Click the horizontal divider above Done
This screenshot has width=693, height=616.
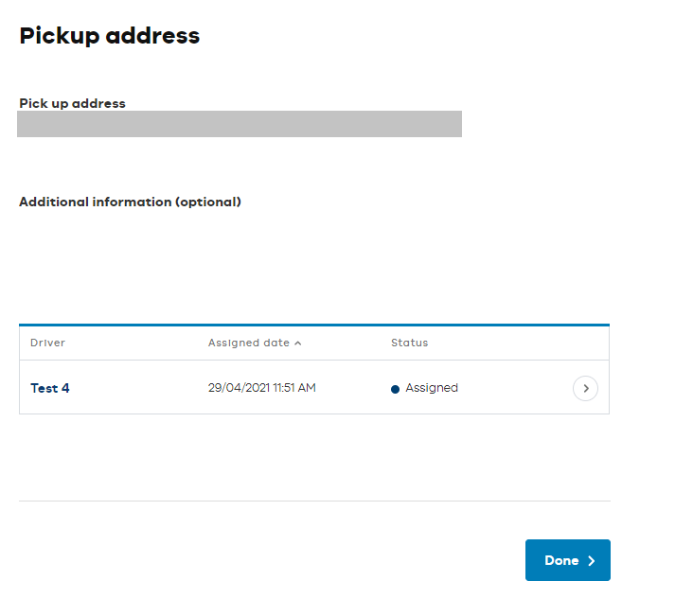point(314,501)
